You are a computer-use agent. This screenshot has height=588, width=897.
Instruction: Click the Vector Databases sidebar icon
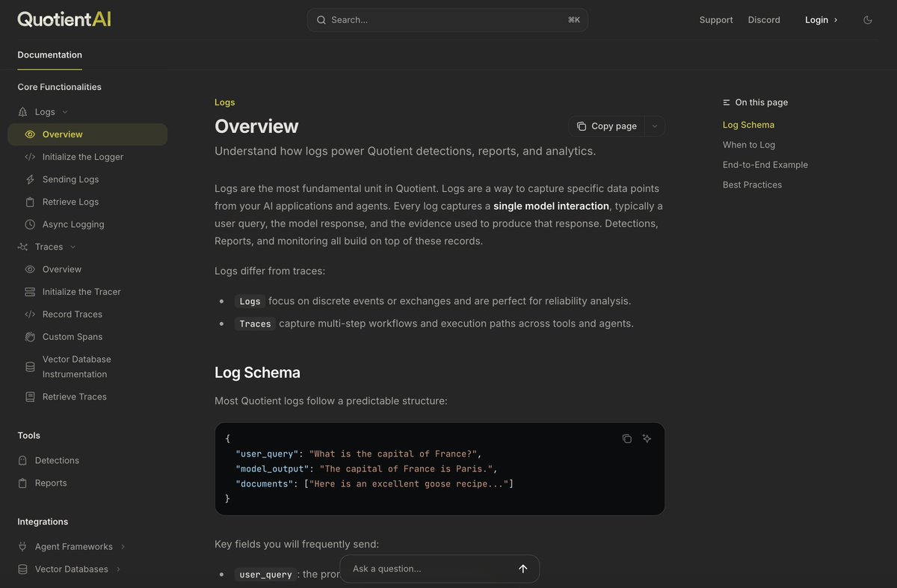[22, 569]
